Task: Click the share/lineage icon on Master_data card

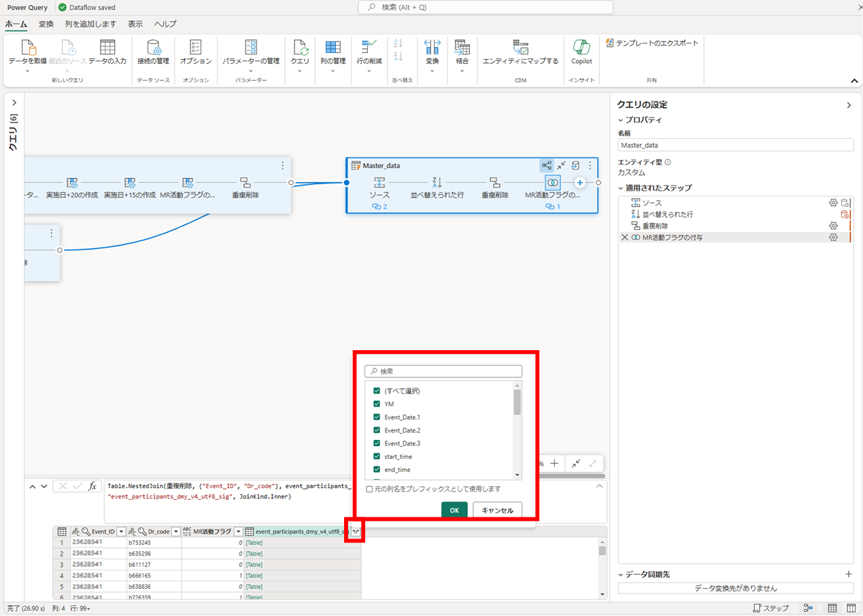Action: coord(547,165)
